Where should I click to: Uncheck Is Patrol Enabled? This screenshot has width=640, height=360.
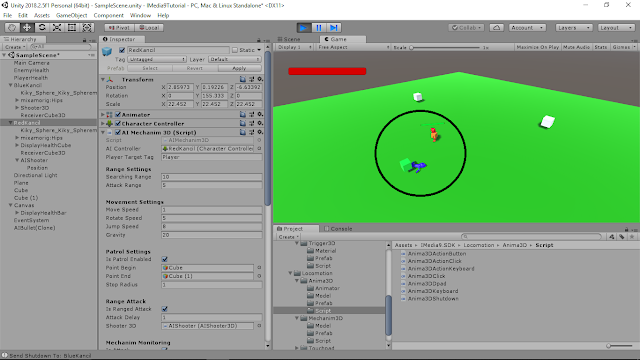pyautogui.click(x=164, y=259)
